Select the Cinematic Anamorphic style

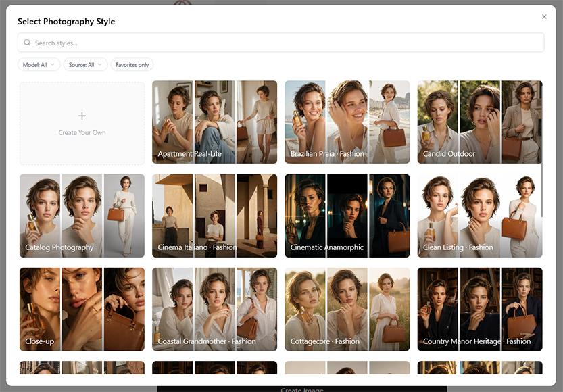pyautogui.click(x=347, y=216)
